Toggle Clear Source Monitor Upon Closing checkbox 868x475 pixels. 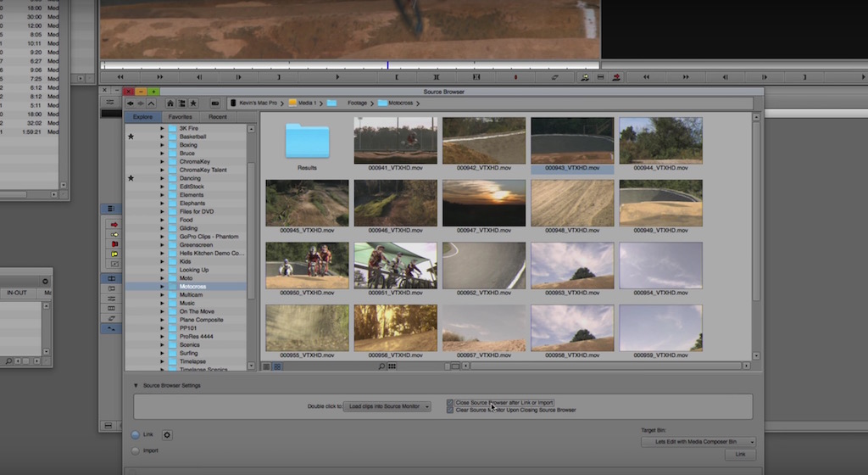point(450,411)
